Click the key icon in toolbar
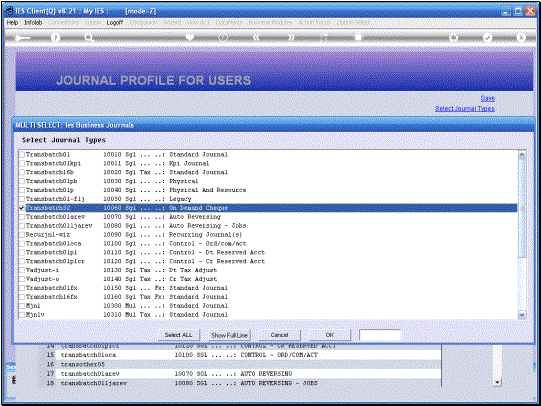Viewport: 541px width, 406px height. (x=22, y=38)
